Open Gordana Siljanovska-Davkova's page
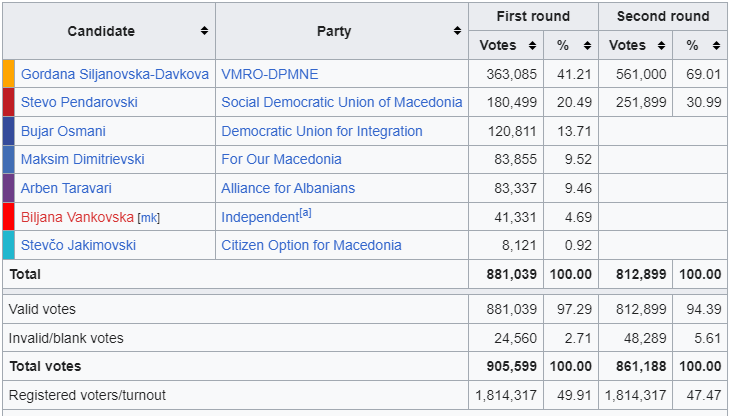Screen dimensions: 731x416 pos(114,74)
